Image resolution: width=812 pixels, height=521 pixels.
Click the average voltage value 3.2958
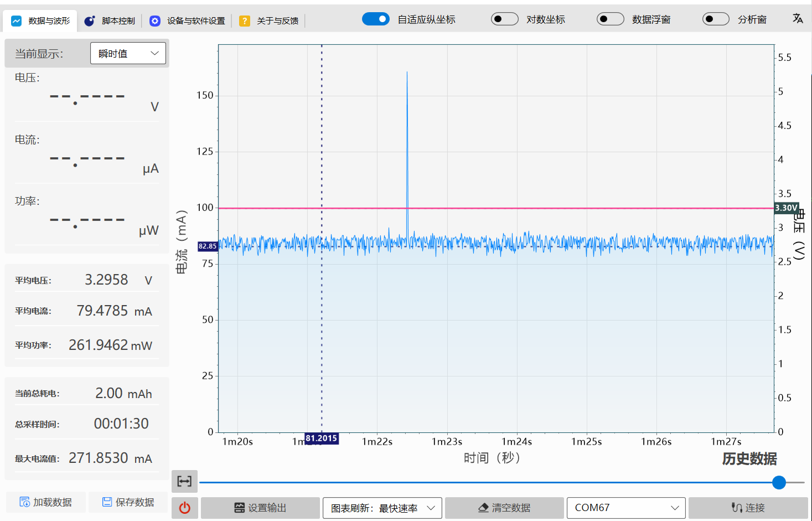pyautogui.click(x=106, y=280)
